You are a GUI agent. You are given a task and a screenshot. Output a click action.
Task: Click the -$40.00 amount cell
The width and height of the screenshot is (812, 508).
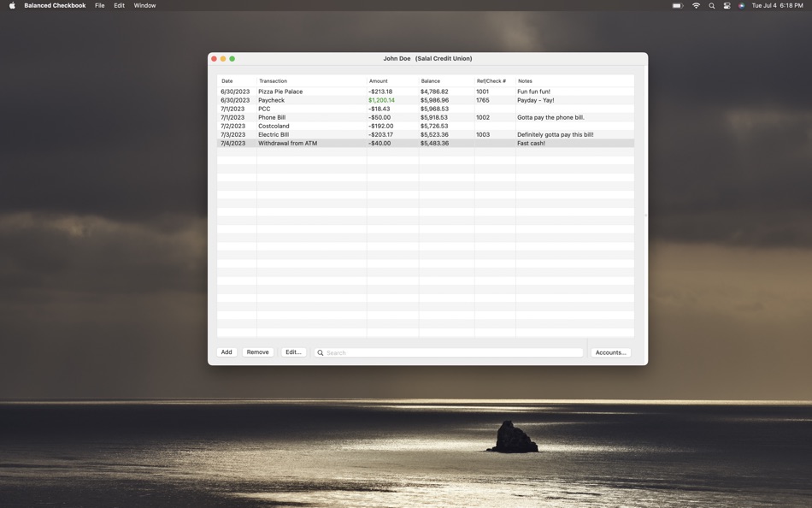pyautogui.click(x=379, y=143)
